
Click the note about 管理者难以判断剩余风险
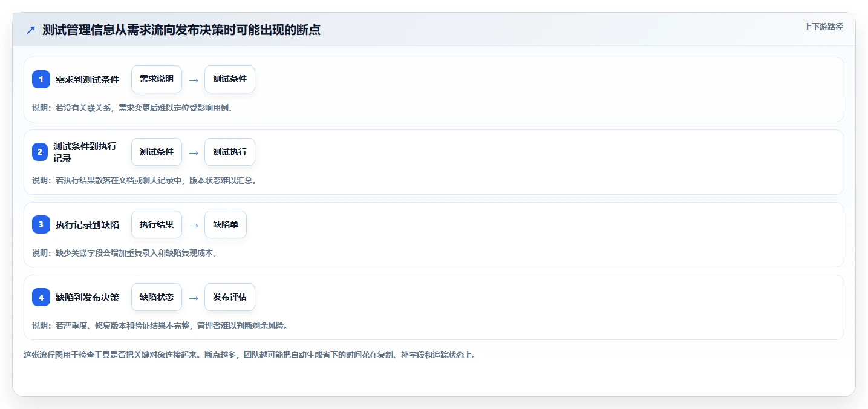point(160,326)
